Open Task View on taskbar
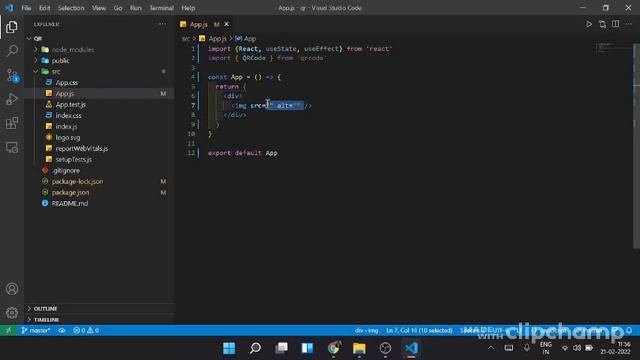Viewport: 640px width, 360px height. point(281,348)
